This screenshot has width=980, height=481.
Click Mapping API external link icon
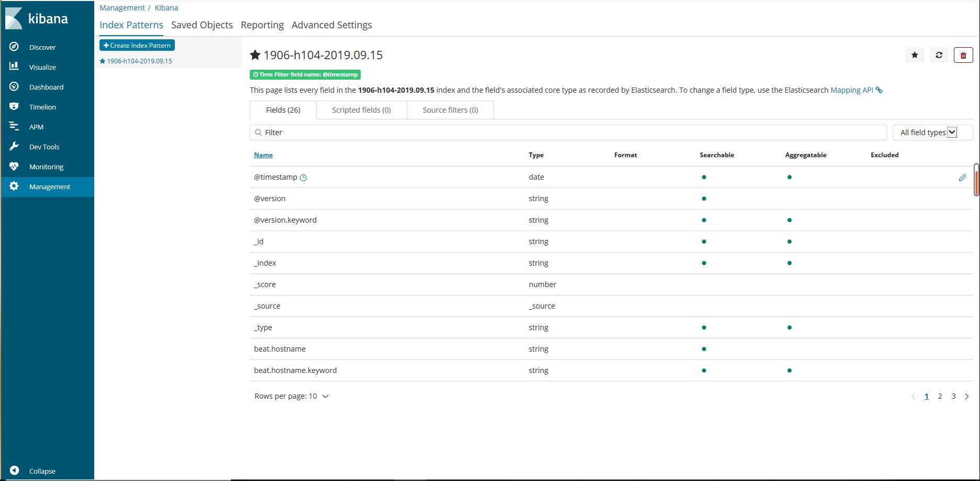click(879, 90)
